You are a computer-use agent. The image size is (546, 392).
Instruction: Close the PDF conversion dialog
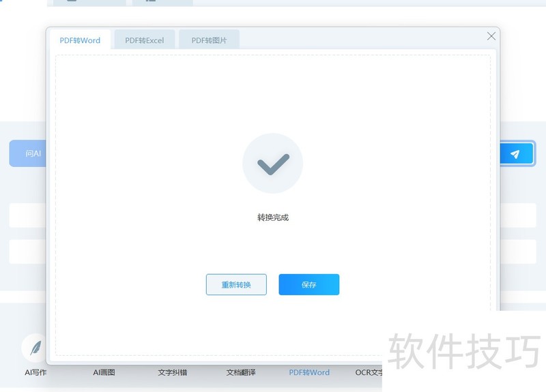491,36
